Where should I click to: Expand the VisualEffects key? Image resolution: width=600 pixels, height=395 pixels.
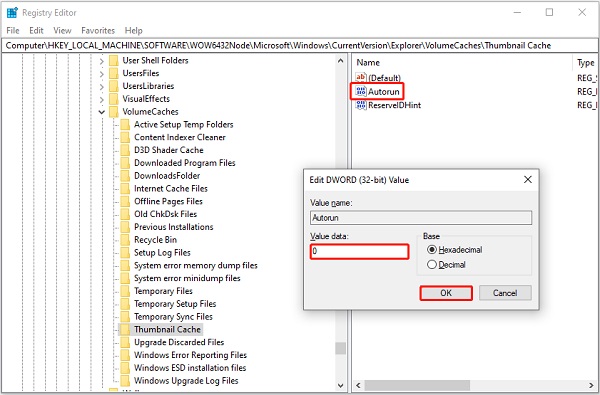[x=101, y=99]
